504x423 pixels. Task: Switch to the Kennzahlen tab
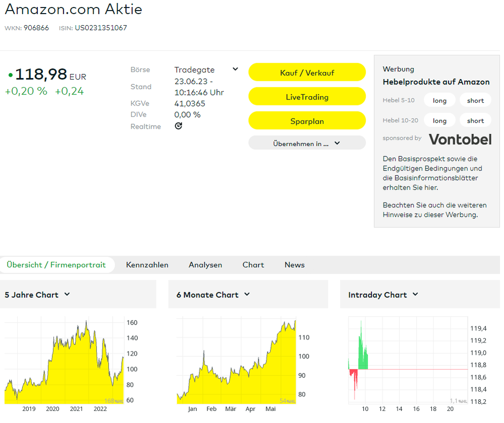coord(147,265)
